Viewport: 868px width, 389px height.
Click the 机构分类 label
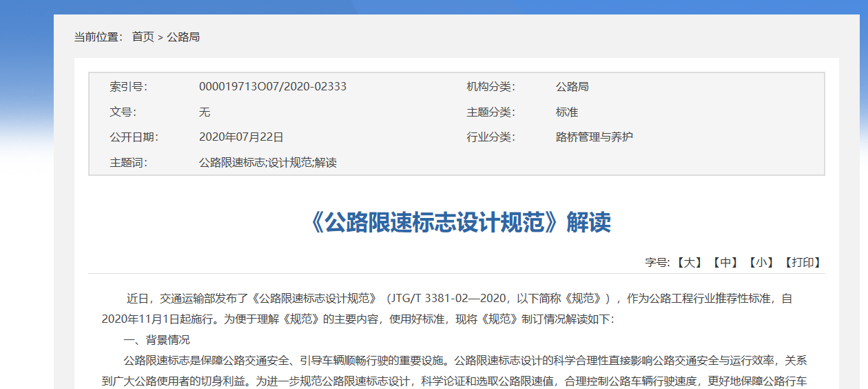click(490, 86)
